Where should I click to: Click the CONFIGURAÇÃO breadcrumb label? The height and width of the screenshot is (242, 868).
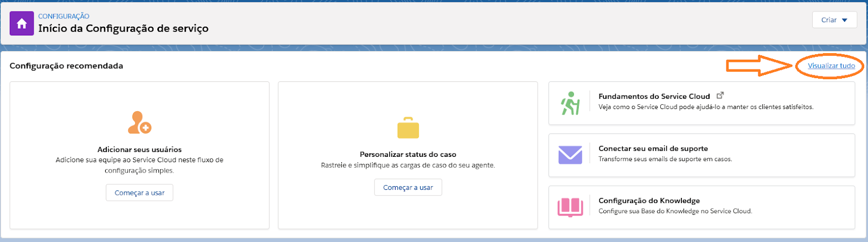click(x=63, y=16)
